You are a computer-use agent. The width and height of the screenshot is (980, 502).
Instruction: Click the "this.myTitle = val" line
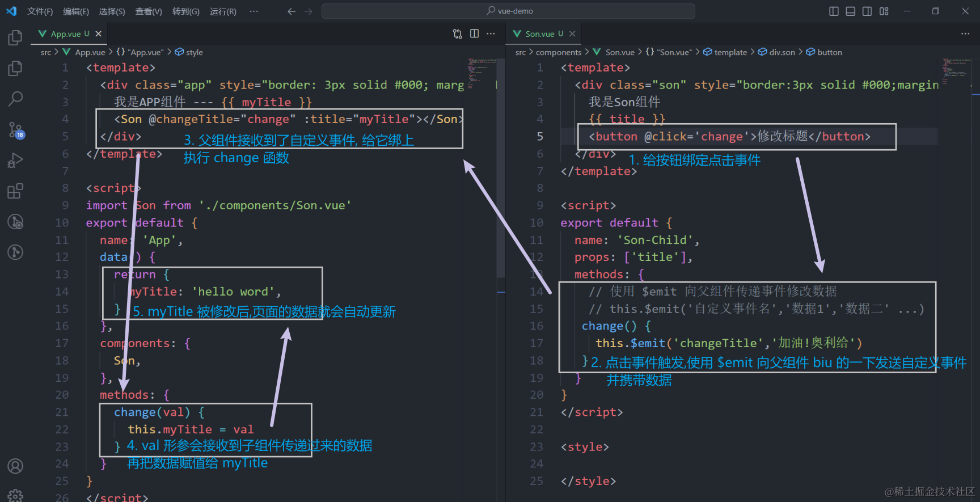pos(191,429)
